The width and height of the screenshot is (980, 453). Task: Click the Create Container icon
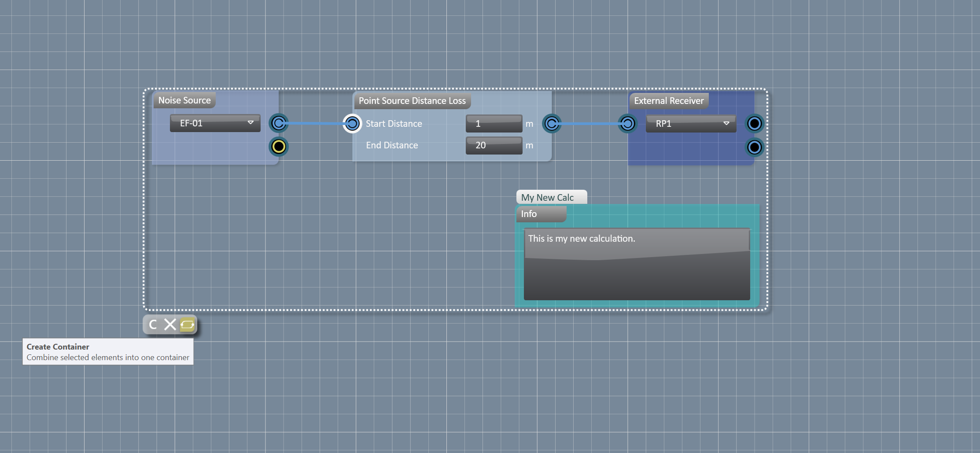click(188, 324)
